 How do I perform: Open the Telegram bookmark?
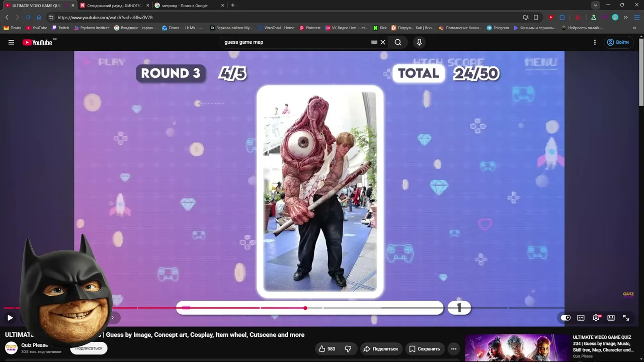[498, 28]
